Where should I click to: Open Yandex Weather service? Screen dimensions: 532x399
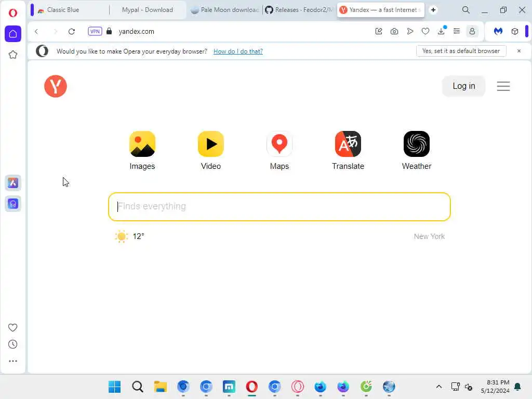click(x=417, y=150)
